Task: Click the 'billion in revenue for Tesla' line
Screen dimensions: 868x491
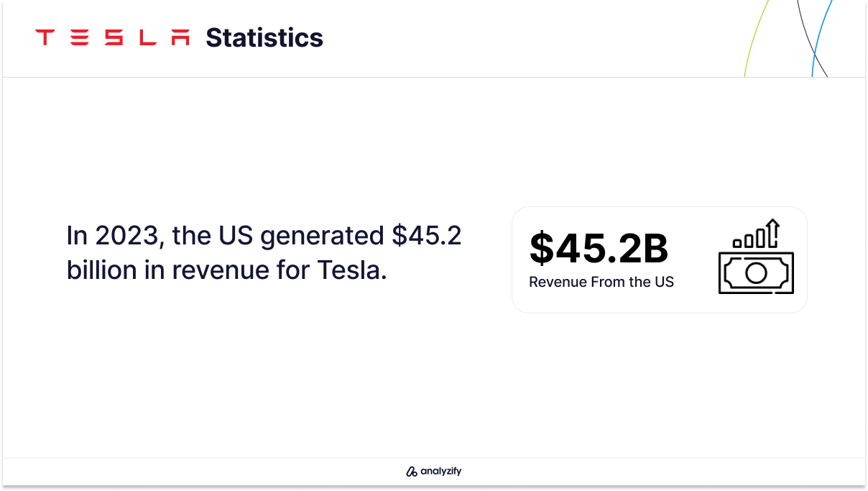Action: tap(227, 270)
